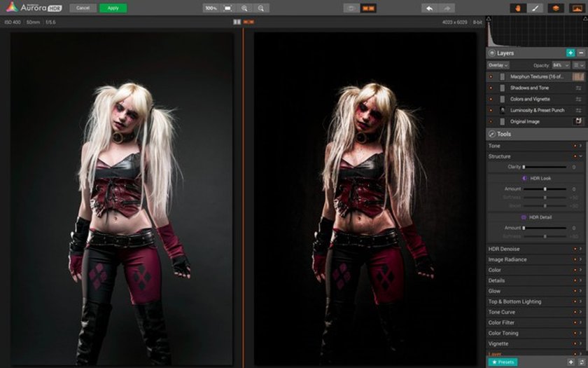Screen dimensions: 588x368
Task: Click the HDR Look moon icon
Action: 524,178
